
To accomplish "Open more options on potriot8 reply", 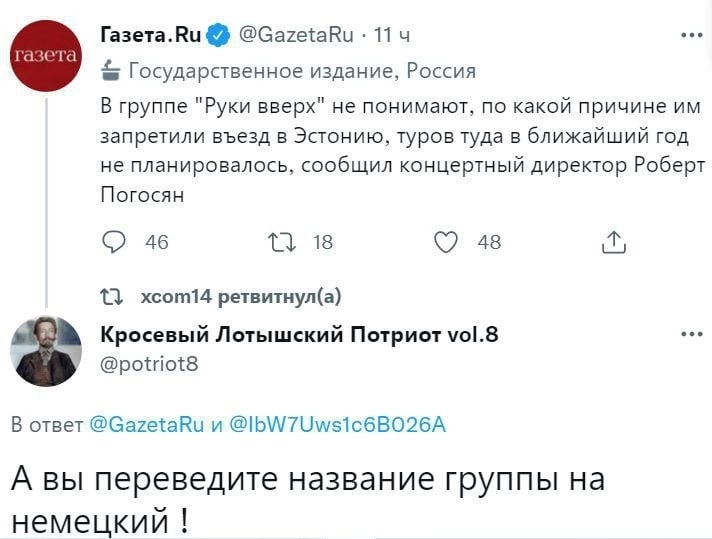I will click(x=690, y=335).
